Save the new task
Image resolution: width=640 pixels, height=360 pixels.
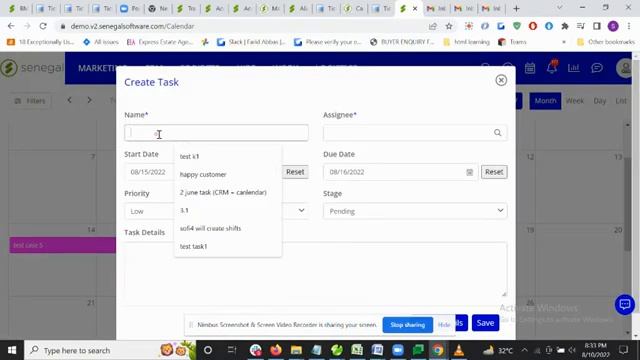pyautogui.click(x=485, y=323)
